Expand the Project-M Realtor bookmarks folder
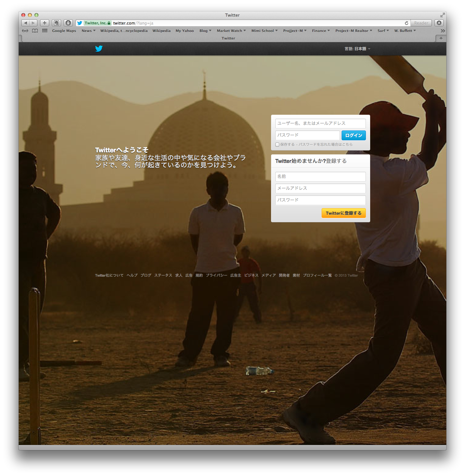This screenshot has height=476, width=465. [354, 31]
